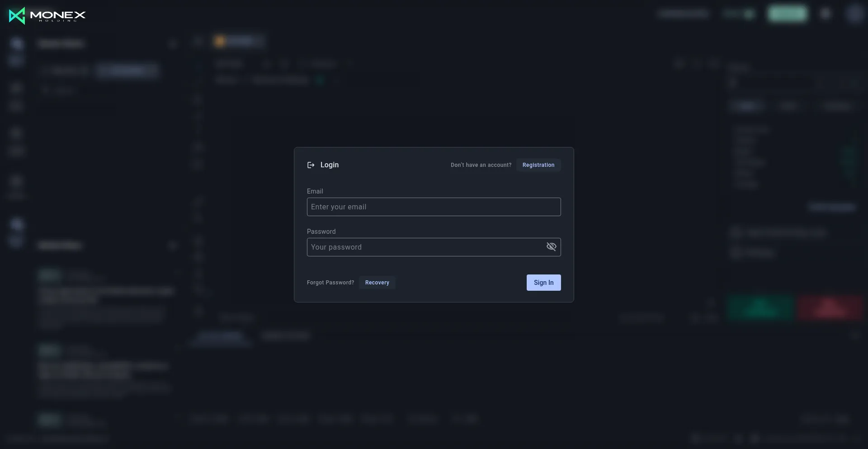This screenshot has width=868, height=449.
Task: Click the blurred green up-arrow trade button
Action: tap(761, 308)
